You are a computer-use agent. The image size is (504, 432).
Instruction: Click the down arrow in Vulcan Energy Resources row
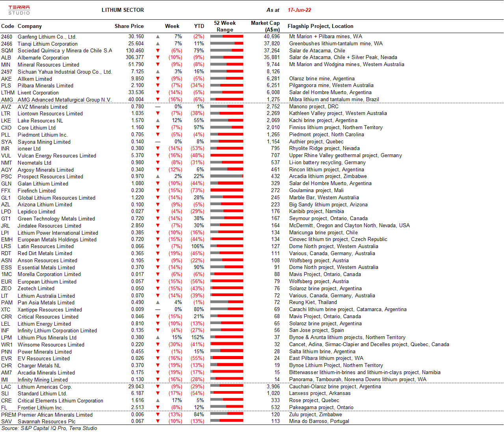[158, 156]
